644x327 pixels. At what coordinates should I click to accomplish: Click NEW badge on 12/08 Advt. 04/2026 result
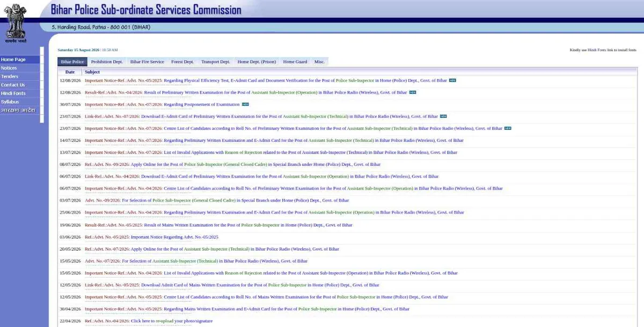coord(413,92)
